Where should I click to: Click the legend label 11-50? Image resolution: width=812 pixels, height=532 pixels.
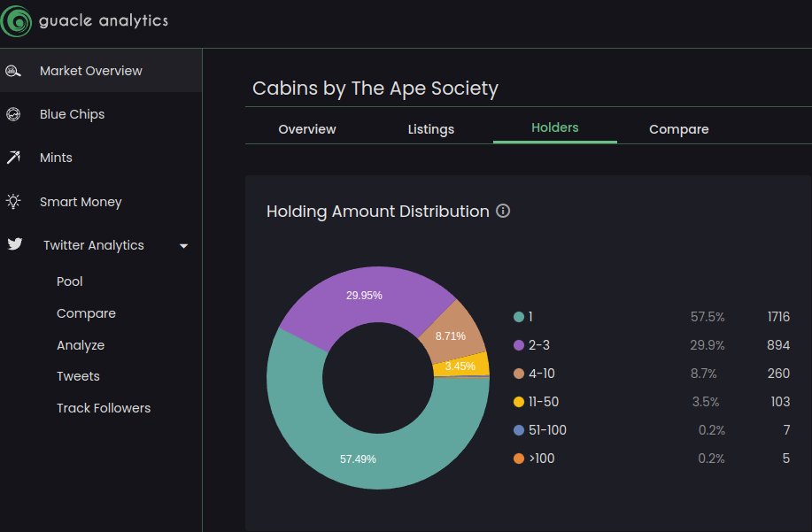pos(544,402)
